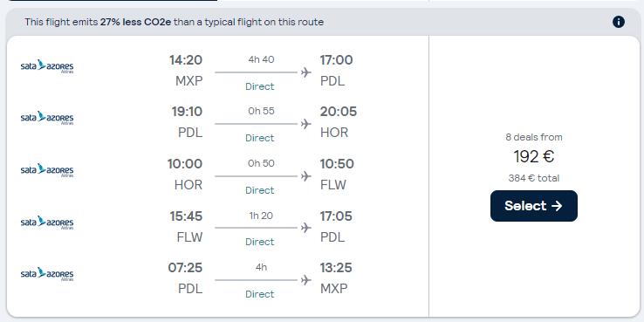The image size is (644, 322).
Task: Click SATA Azores logo on MXP to PDL leg
Action: point(47,66)
